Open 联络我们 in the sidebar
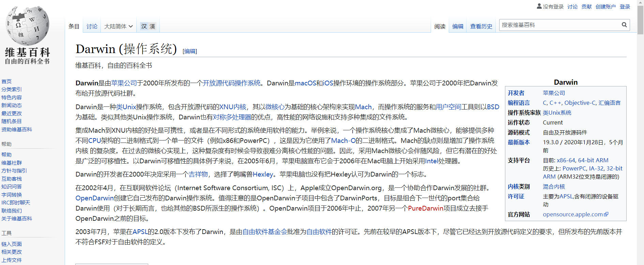 point(12,211)
